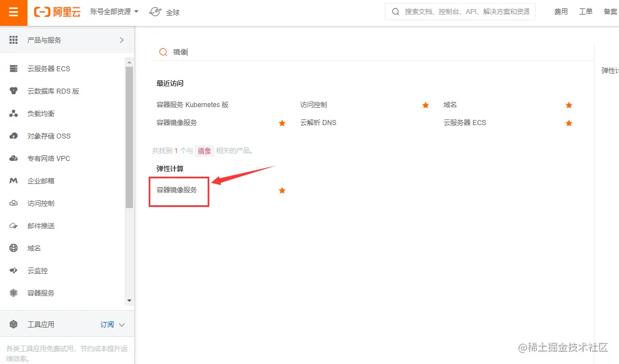
Task: Click the Aliyun logo
Action: pos(57,12)
